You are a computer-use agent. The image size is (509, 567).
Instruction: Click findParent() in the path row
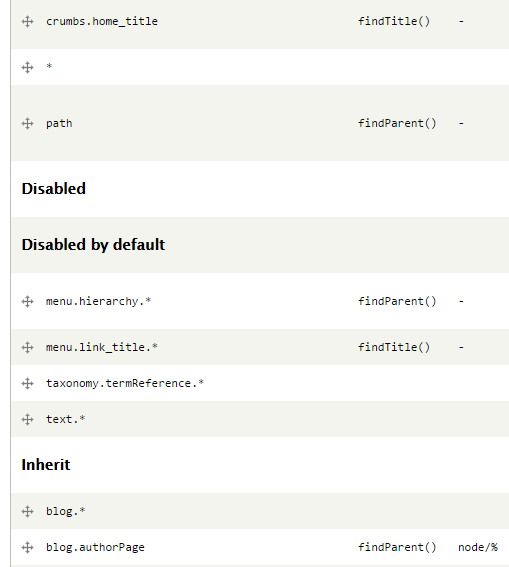[x=397, y=123]
